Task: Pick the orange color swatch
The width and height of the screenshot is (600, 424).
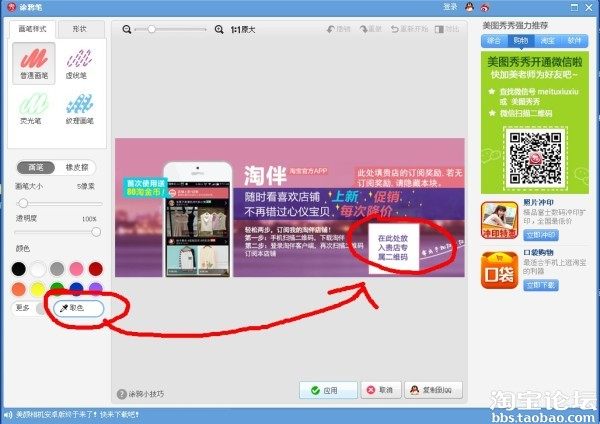Action: click(18, 289)
